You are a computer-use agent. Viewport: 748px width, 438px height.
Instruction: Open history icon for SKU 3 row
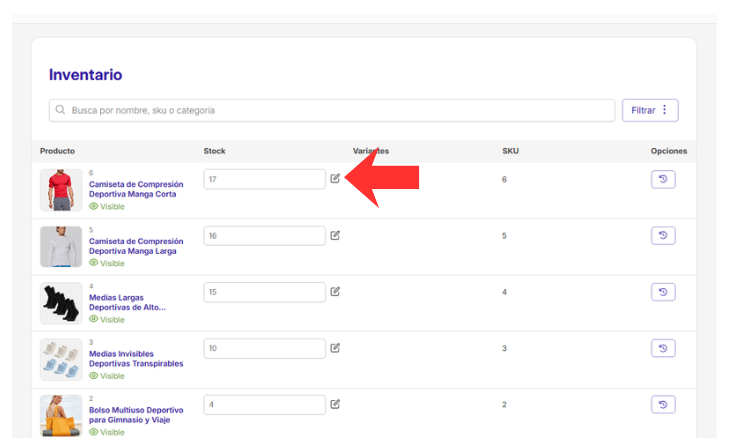pos(664,348)
